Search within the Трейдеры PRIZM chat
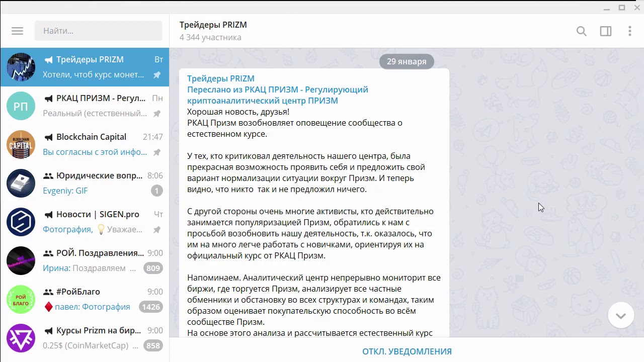This screenshot has width=644, height=362. 582,31
